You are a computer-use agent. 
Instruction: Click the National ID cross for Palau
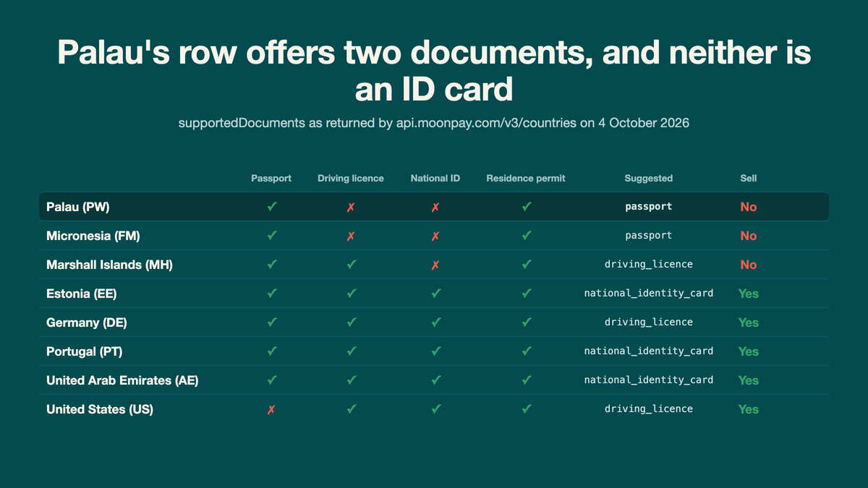coord(435,207)
